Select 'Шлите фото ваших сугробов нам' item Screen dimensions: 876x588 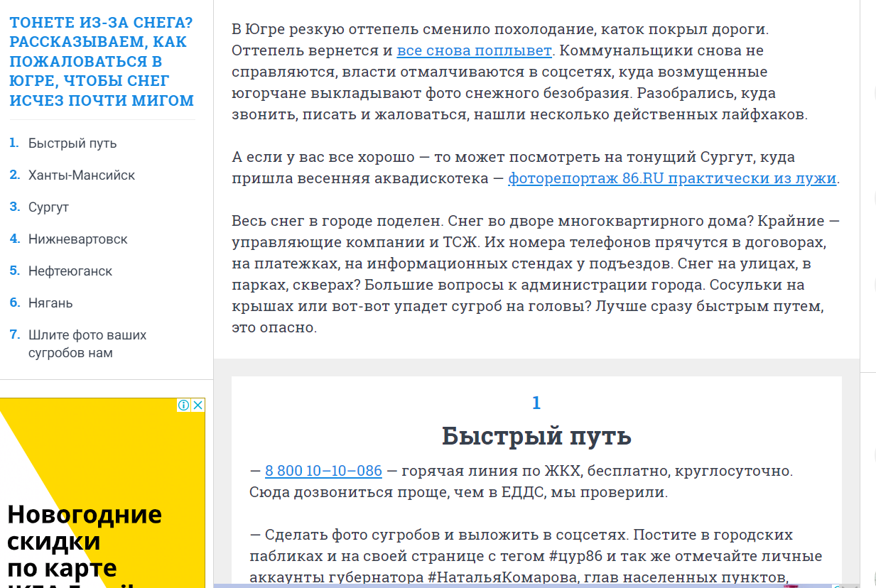coord(87,344)
